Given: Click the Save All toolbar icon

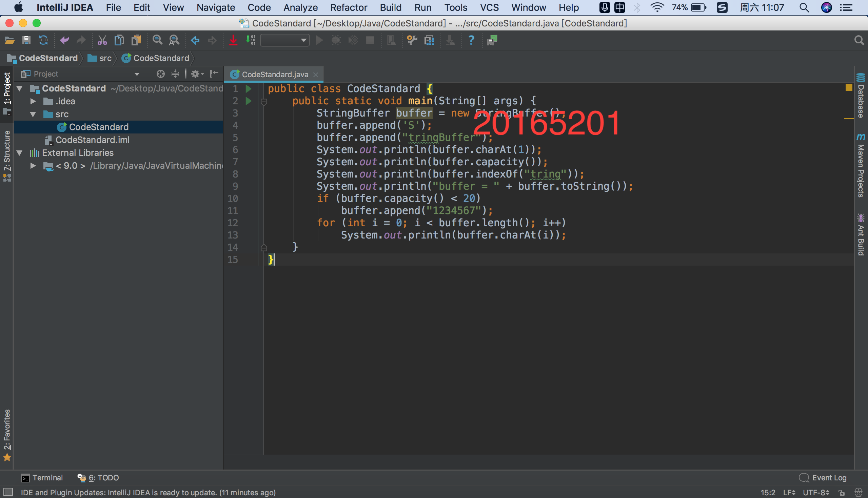Looking at the screenshot, I should [26, 40].
